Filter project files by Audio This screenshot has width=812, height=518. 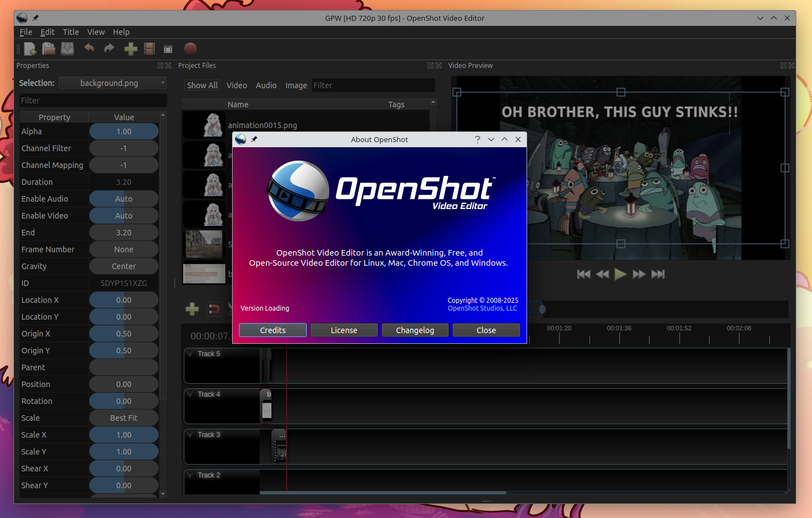(266, 85)
